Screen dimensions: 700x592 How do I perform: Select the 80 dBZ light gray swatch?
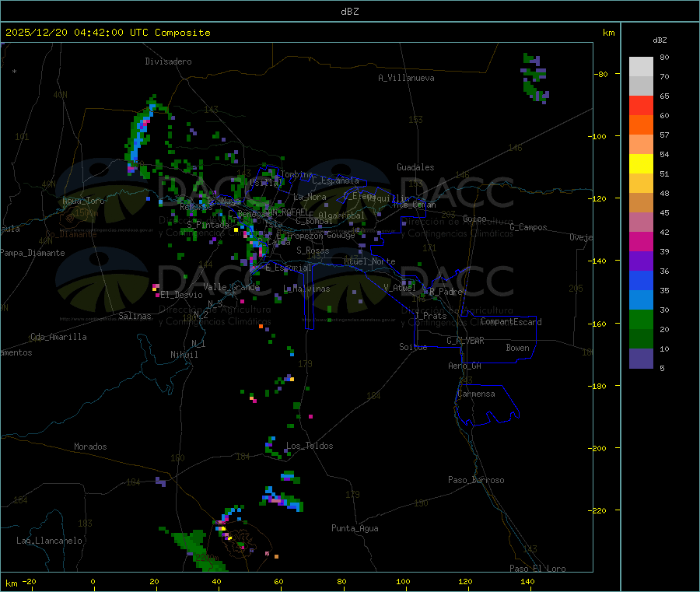(x=641, y=67)
